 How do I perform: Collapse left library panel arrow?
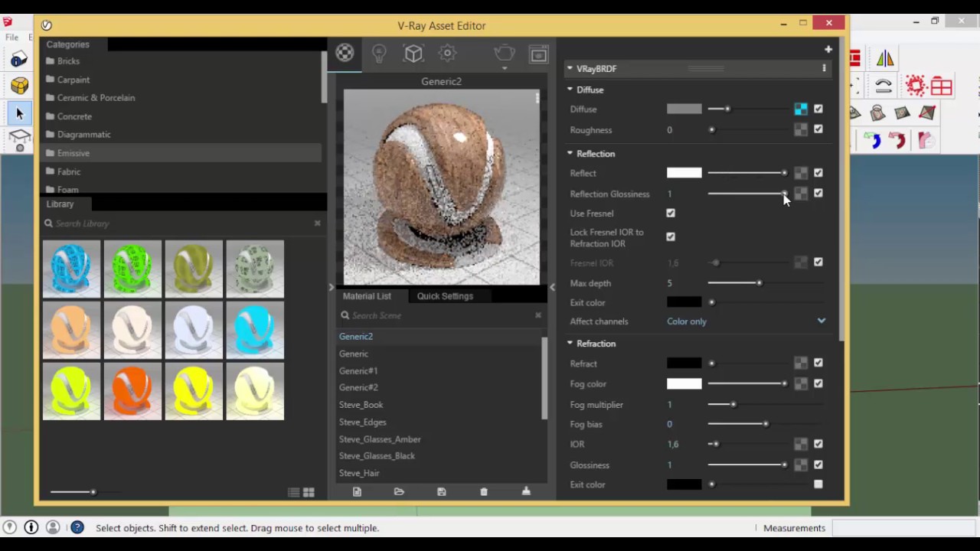[x=331, y=288]
